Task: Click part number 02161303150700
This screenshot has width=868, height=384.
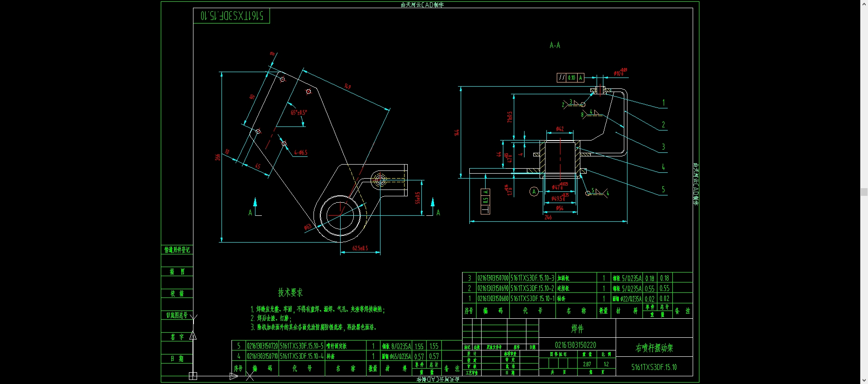Action: tap(493, 278)
